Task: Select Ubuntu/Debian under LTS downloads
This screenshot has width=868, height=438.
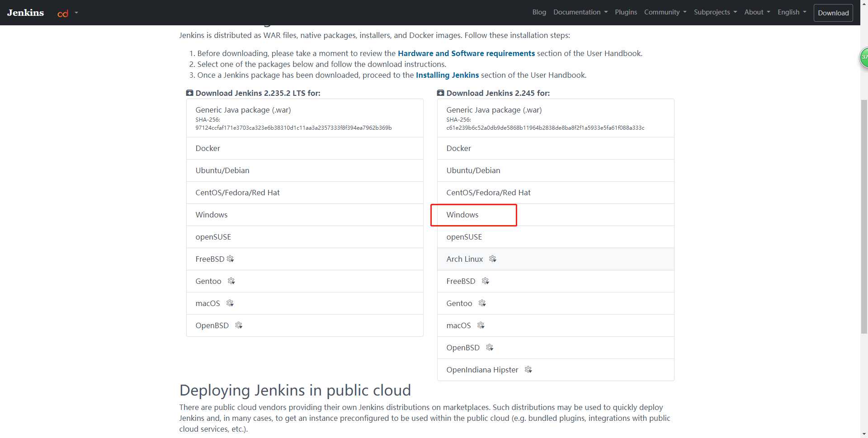Action: pos(305,170)
